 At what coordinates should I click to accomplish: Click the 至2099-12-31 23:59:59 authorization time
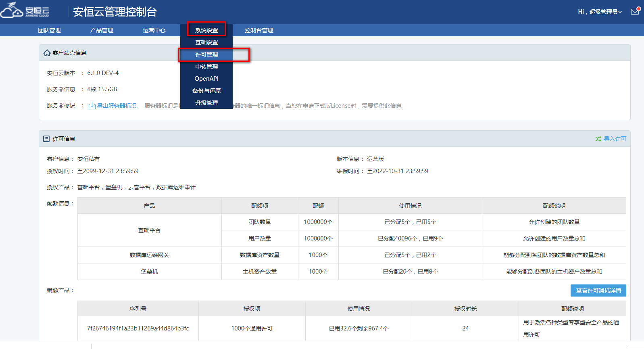(x=108, y=171)
